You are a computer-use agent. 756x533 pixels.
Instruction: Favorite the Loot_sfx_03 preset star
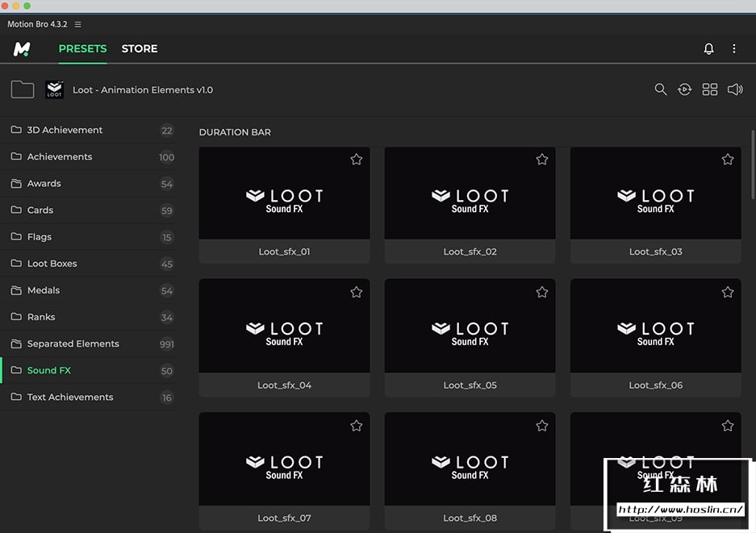[728, 159]
